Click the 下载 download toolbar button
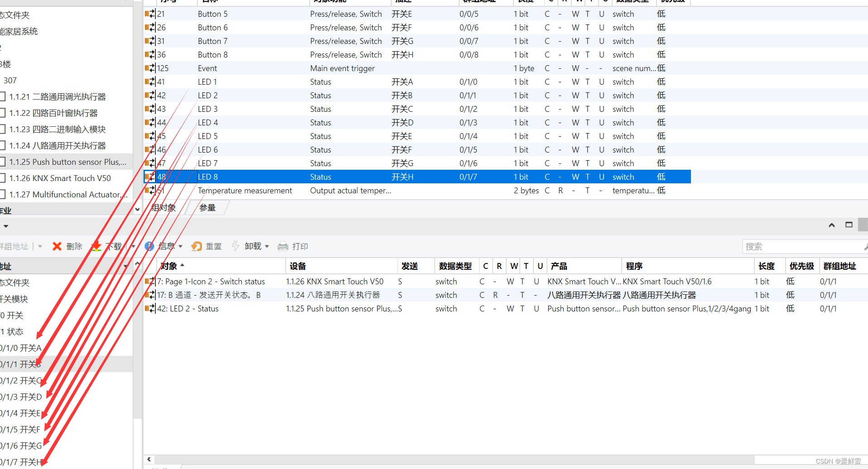The image size is (868, 469). (x=107, y=246)
